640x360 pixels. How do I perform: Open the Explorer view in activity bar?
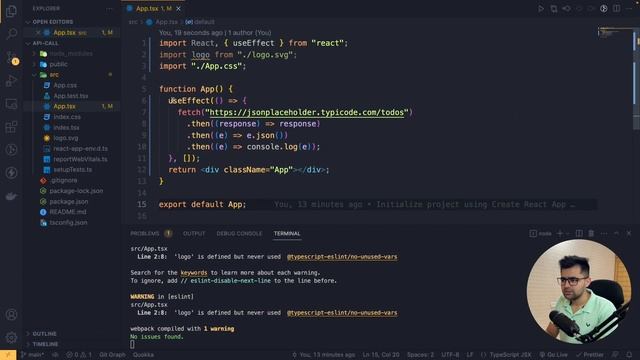(x=11, y=11)
